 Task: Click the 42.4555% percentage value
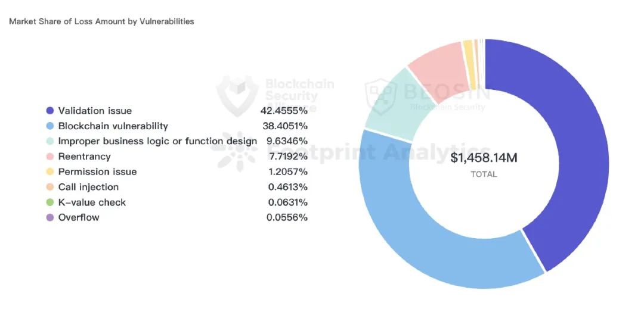(284, 111)
